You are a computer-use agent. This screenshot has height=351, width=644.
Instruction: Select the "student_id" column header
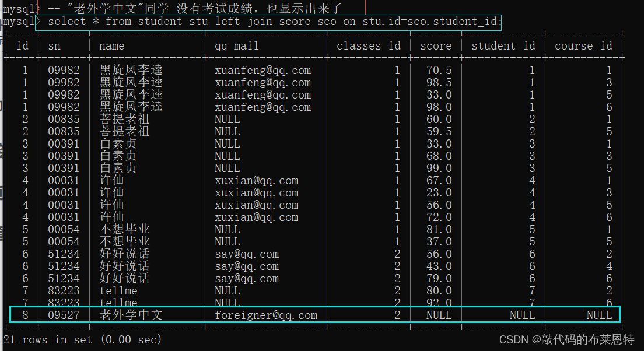pyautogui.click(x=503, y=46)
